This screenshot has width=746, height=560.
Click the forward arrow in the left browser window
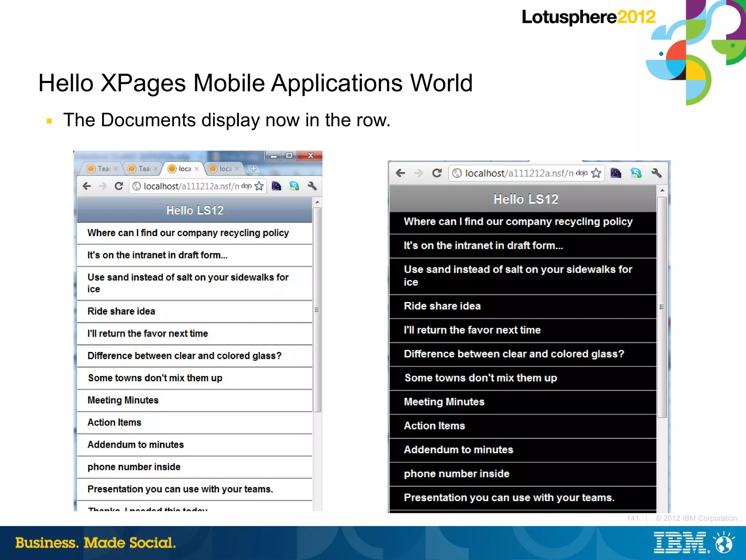[103, 186]
